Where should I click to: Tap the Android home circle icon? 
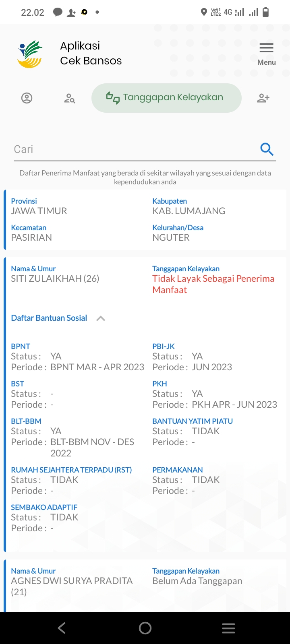(x=145, y=628)
